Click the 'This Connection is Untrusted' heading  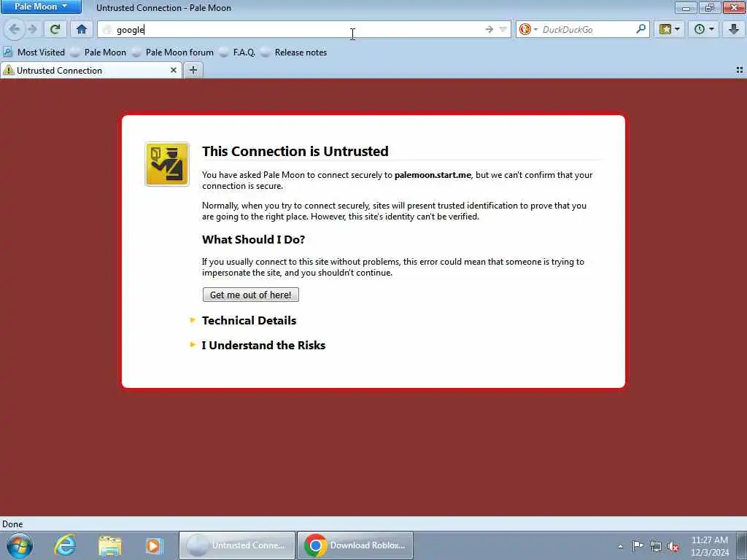(x=295, y=151)
